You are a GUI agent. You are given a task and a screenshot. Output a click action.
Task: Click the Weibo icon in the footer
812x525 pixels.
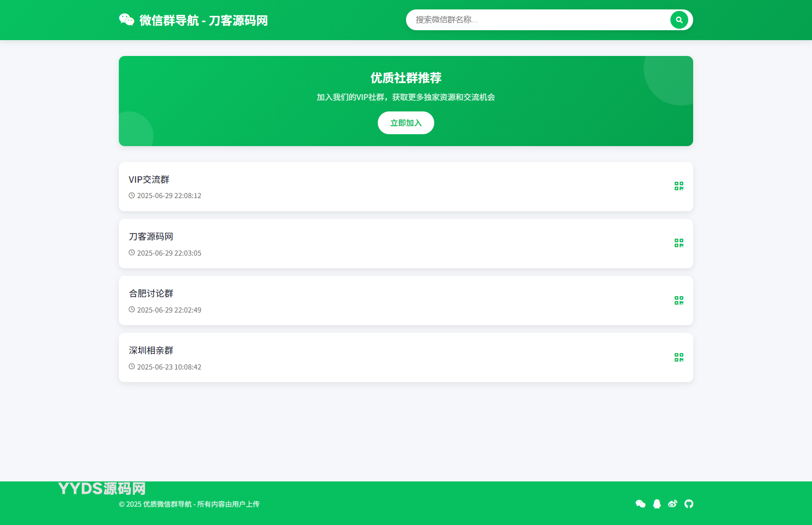click(x=673, y=504)
